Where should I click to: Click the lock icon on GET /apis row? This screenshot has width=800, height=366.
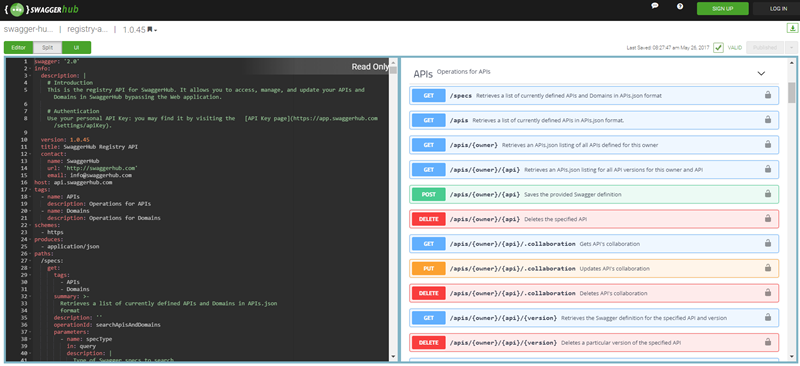point(767,119)
